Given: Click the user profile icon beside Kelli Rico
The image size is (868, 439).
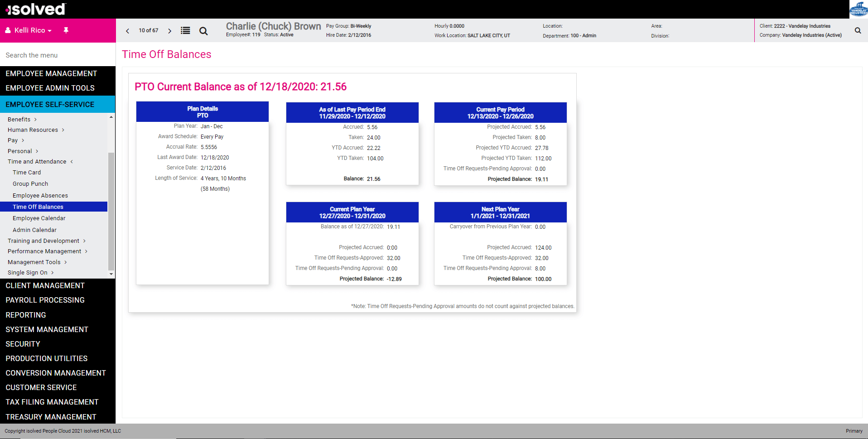Looking at the screenshot, I should point(8,30).
